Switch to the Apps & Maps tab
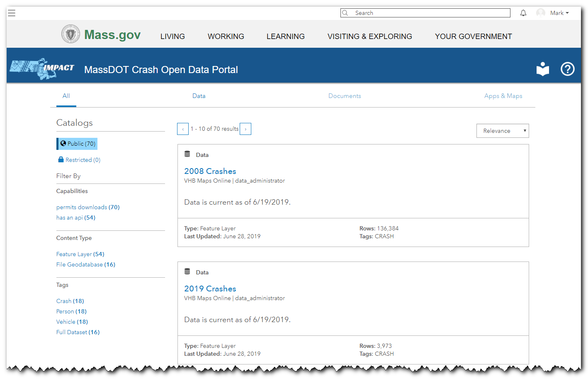This screenshot has width=588, height=379. click(x=503, y=96)
